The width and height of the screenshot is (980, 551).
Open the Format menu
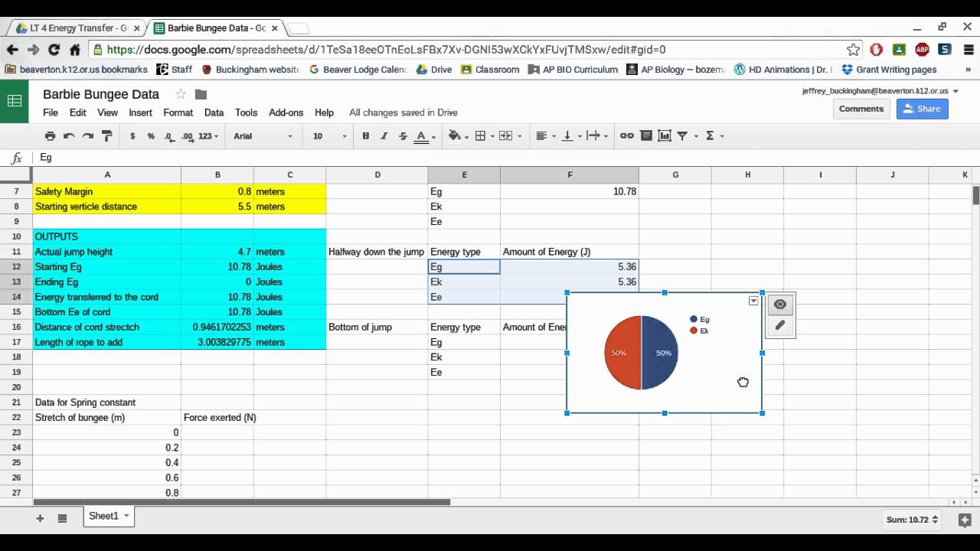(178, 112)
